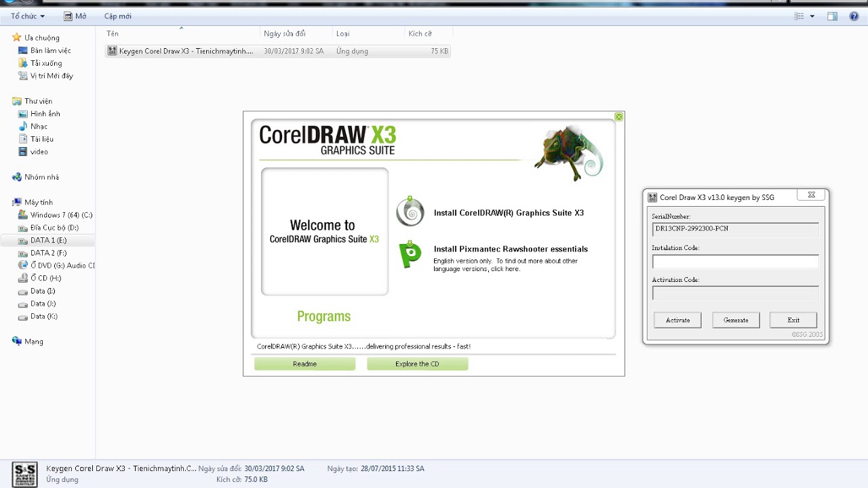Toggle the preview pane icon

tap(833, 16)
